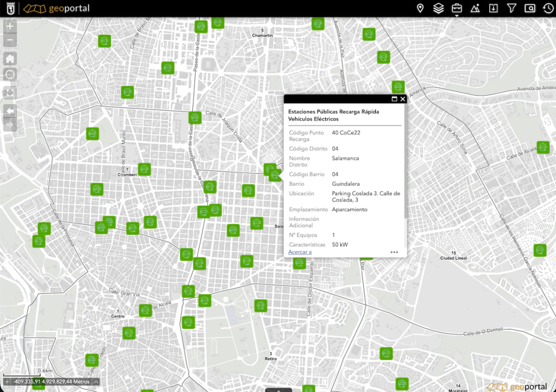Screen dimensions: 556x392
Task: Open the map search magnifier tool
Action: [529, 8]
